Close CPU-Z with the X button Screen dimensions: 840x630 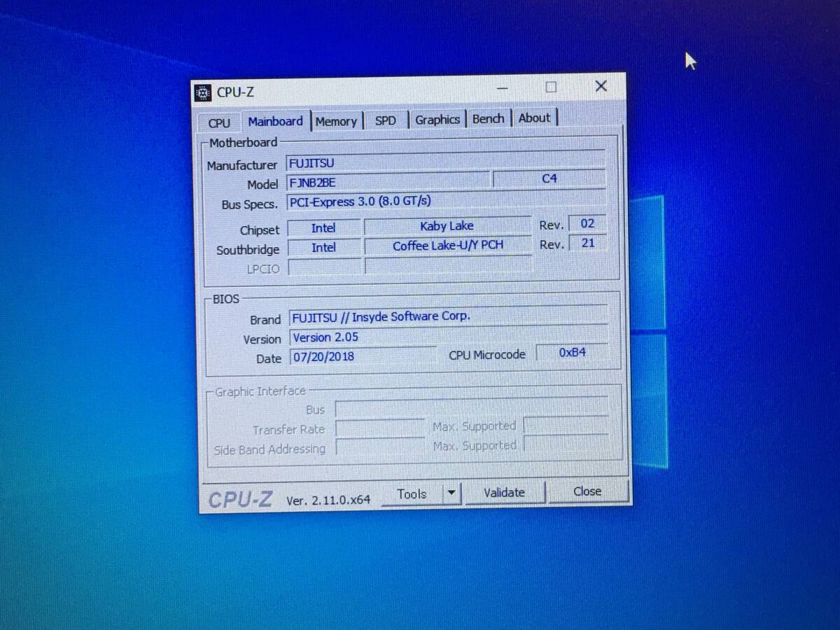(601, 86)
